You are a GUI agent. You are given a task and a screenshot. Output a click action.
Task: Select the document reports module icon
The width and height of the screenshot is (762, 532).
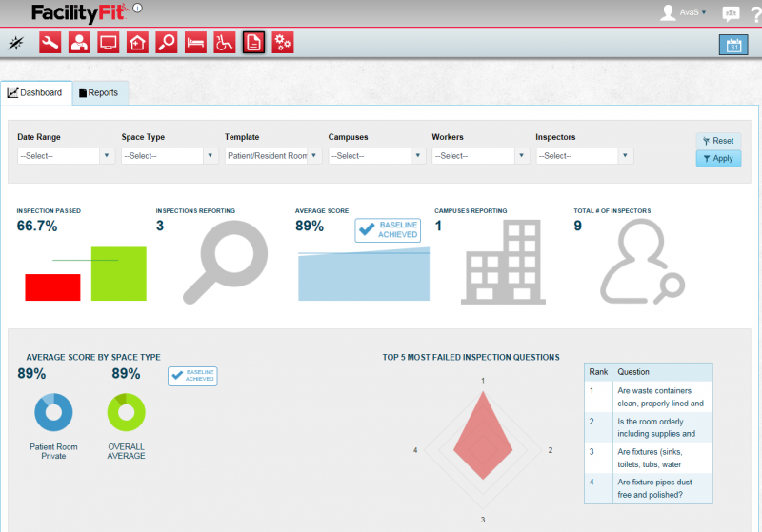click(253, 43)
